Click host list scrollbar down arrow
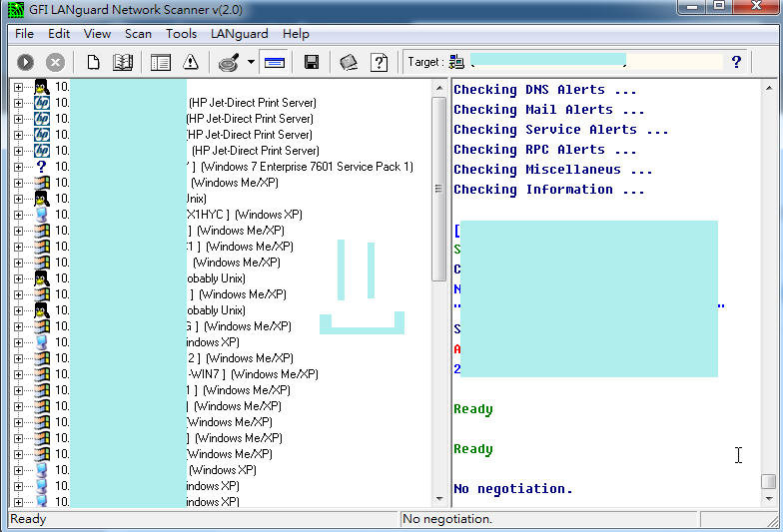The width and height of the screenshot is (783, 532). coord(439,499)
